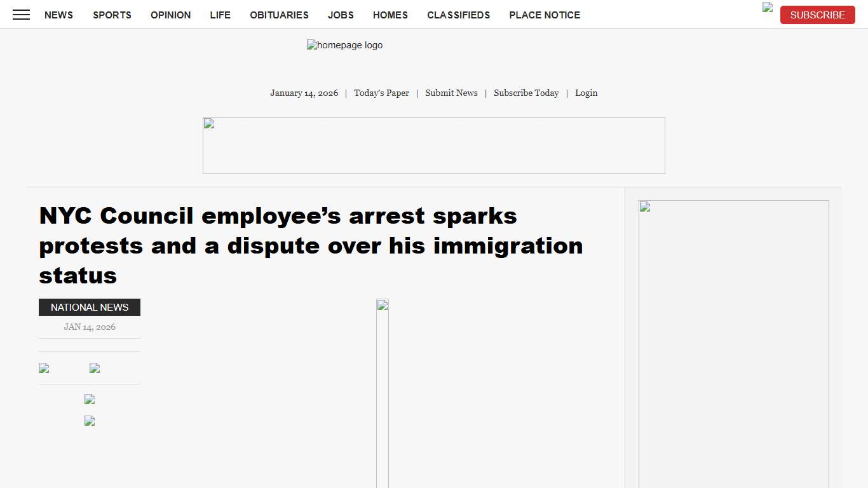Open the SPORTS section

(112, 15)
